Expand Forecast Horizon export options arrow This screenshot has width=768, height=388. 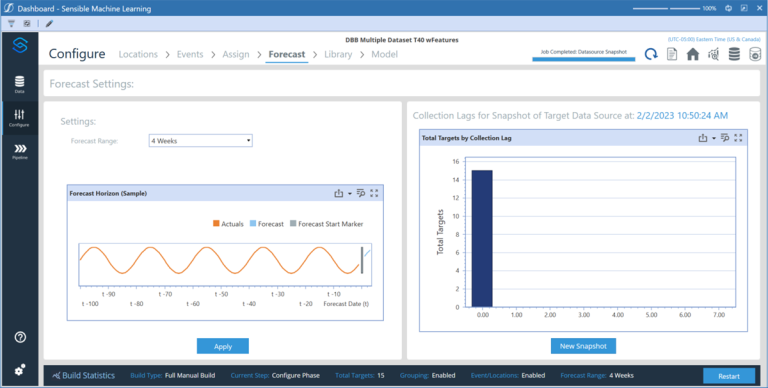tap(350, 194)
